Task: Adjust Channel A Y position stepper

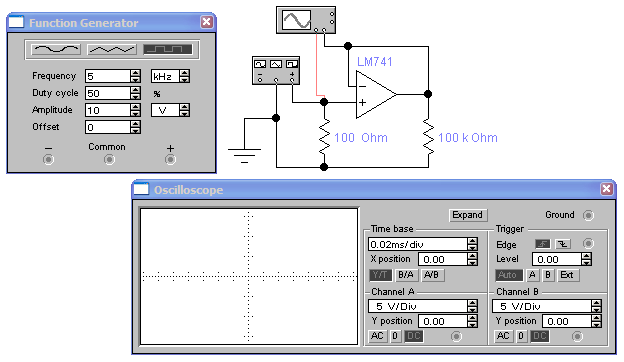Action: 472,321
